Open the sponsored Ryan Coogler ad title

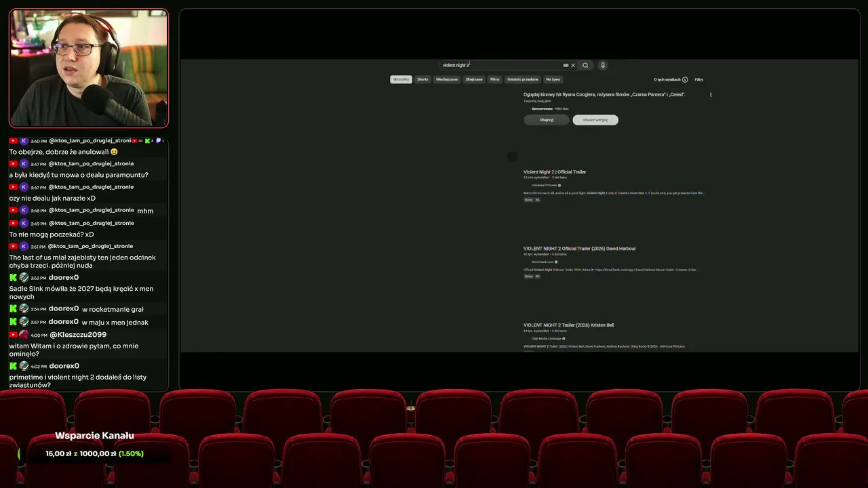[x=604, y=94]
